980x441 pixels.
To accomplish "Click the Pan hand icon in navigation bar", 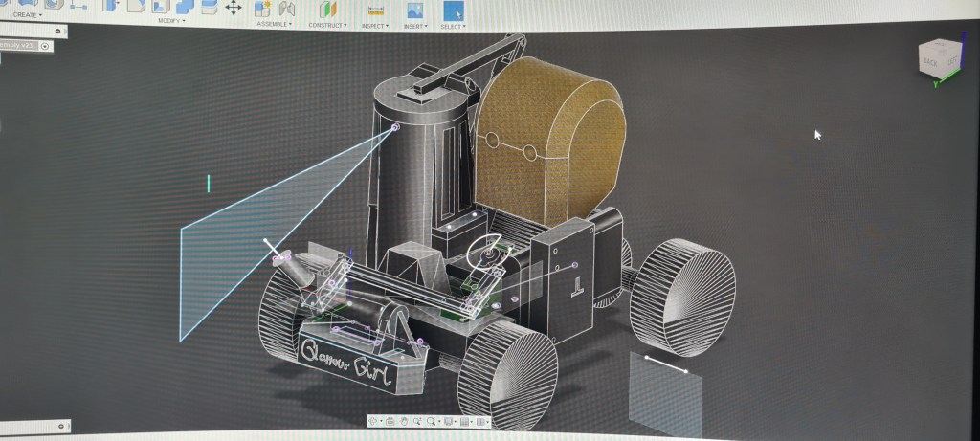I will click(404, 421).
